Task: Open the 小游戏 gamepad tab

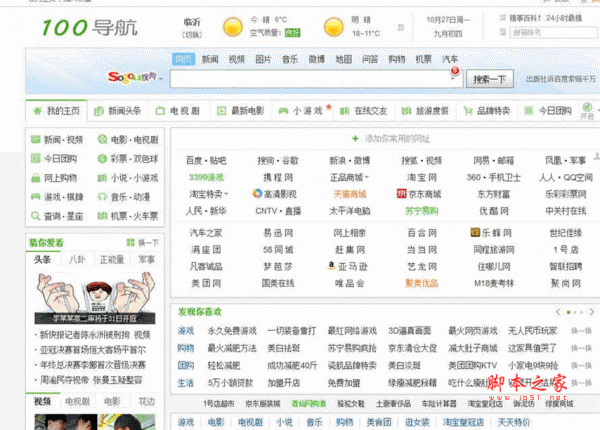Action: pyautogui.click(x=302, y=111)
